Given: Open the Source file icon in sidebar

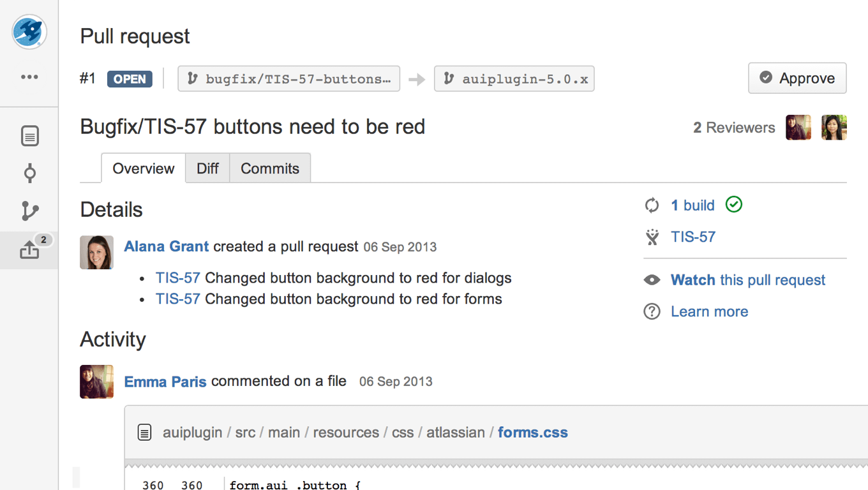Looking at the screenshot, I should 29,136.
